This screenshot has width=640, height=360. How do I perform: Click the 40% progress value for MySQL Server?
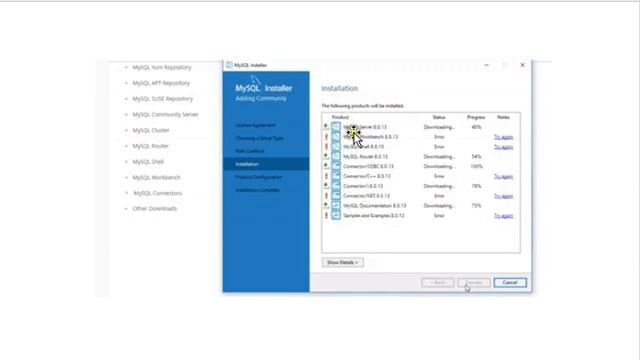click(x=476, y=127)
